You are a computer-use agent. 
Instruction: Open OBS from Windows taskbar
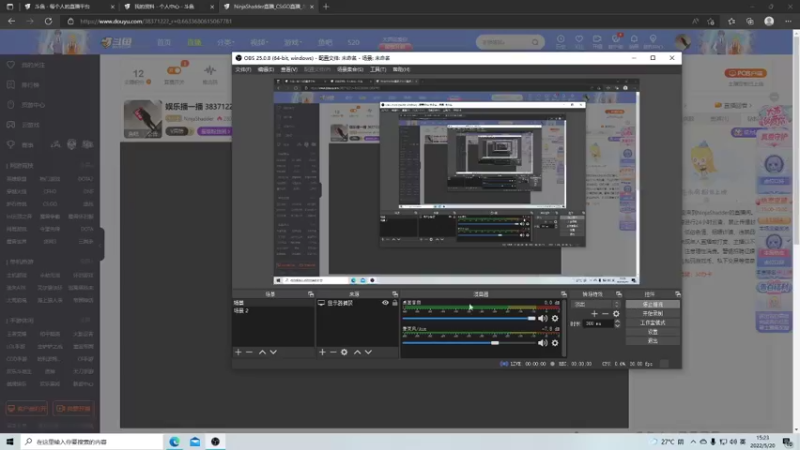(215, 442)
